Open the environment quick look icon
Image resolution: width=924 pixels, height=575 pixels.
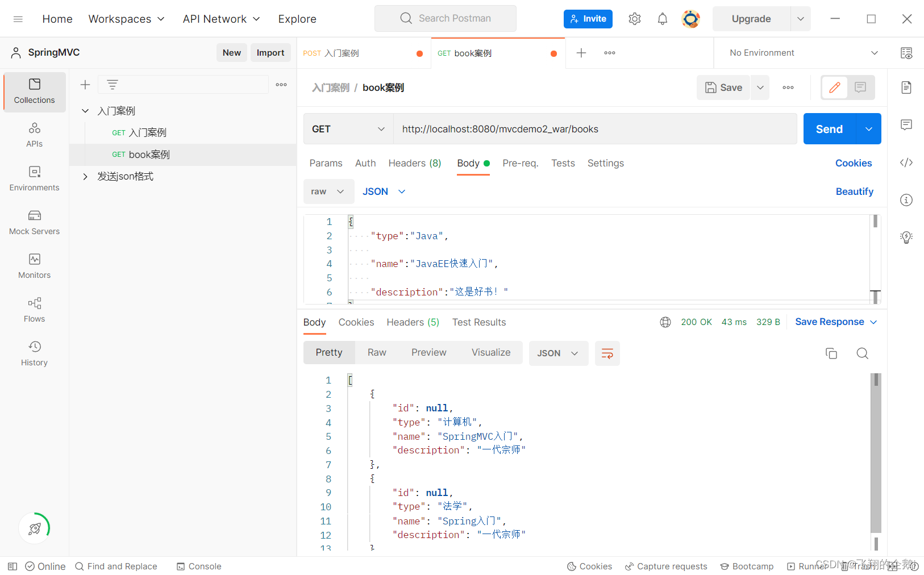[x=906, y=53]
